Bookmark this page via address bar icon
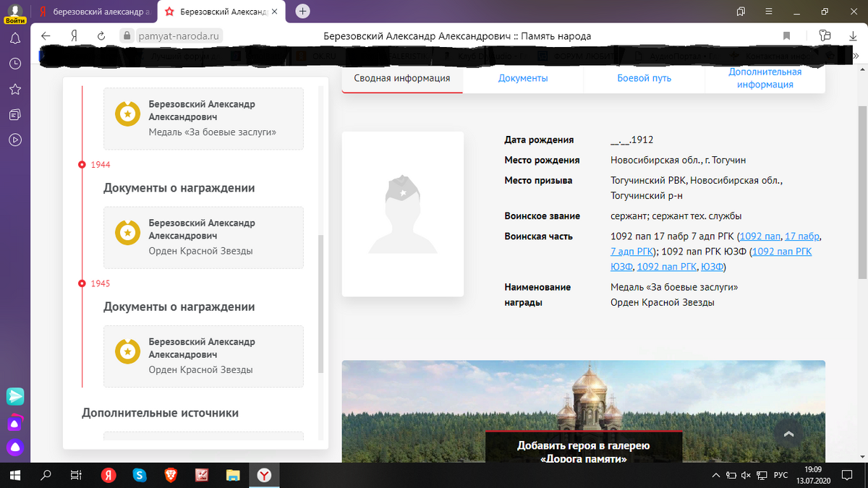Image resolution: width=868 pixels, height=488 pixels. pyautogui.click(x=786, y=36)
